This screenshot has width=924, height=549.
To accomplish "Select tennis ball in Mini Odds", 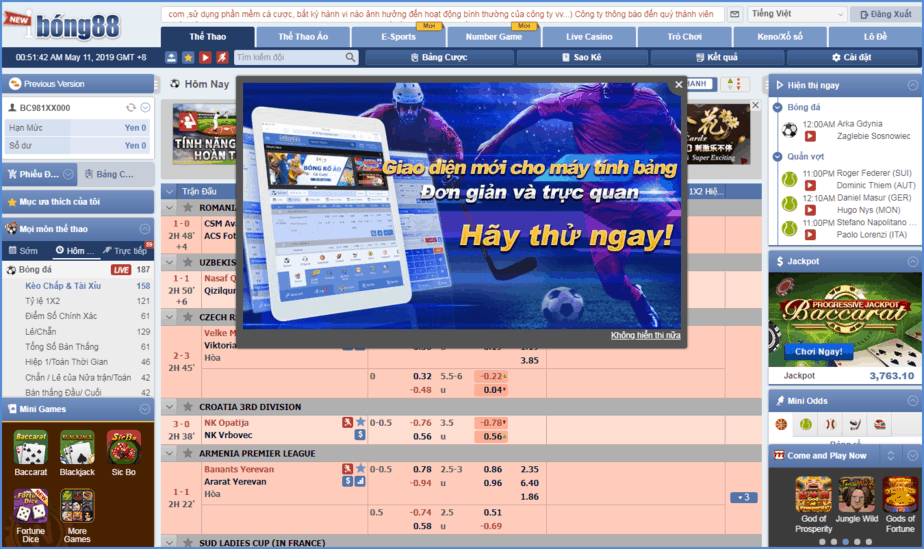I will point(806,424).
